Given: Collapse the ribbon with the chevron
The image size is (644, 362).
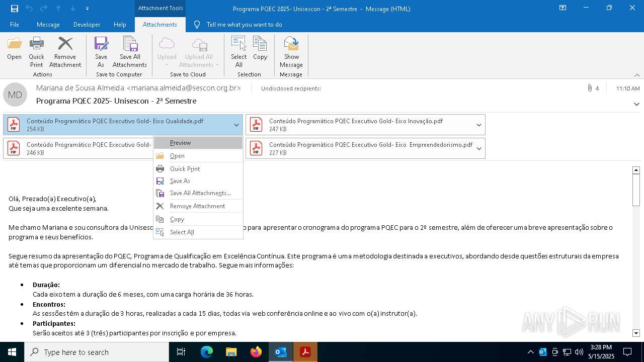Looking at the screenshot, I should 637,75.
